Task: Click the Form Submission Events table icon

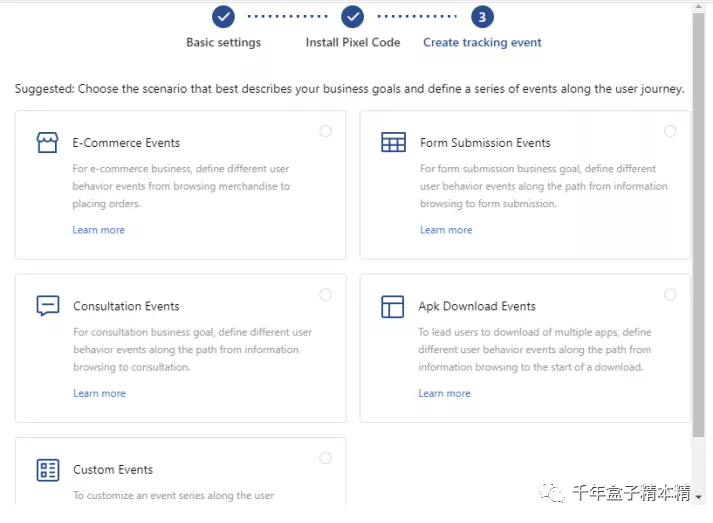Action: (393, 143)
